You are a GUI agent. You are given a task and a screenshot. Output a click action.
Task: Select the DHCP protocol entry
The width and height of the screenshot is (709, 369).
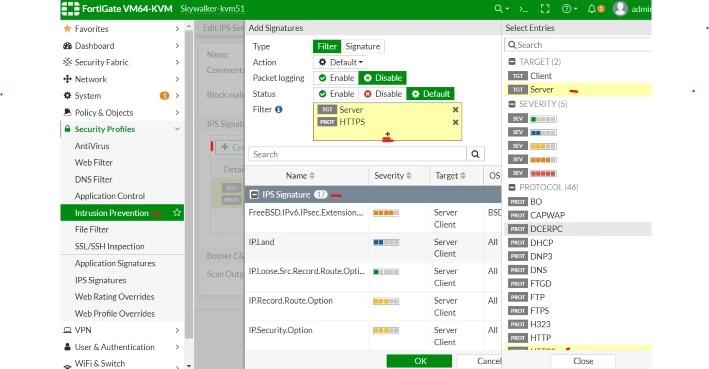point(577,243)
